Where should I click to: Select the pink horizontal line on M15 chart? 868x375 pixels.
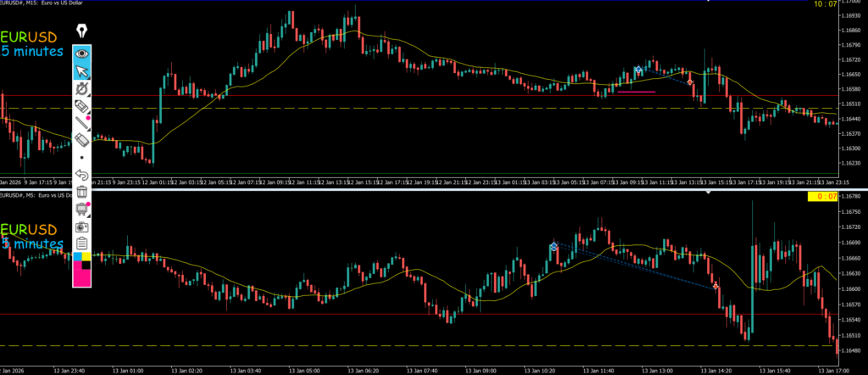click(x=636, y=91)
